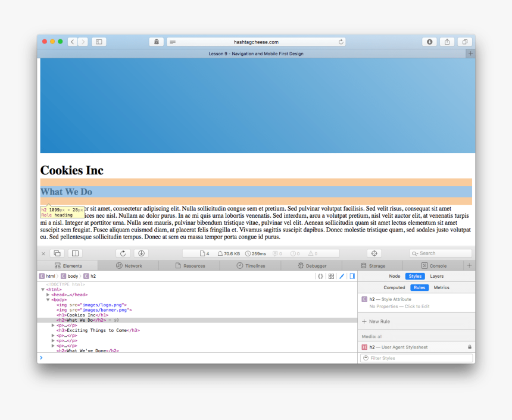The height and width of the screenshot is (420, 512).
Task: Collapse the body element in DOM tree
Action: coord(48,300)
